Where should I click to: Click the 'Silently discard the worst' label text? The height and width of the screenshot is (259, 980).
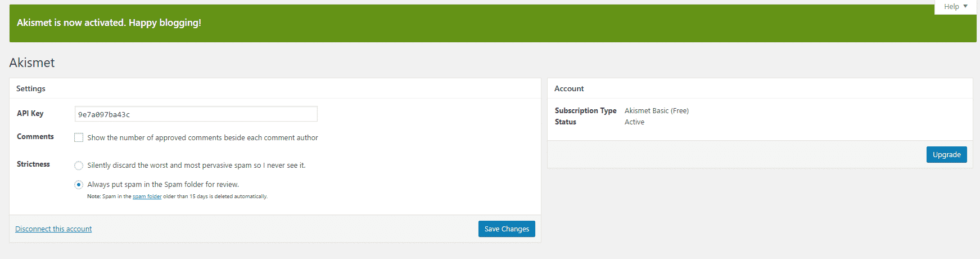pyautogui.click(x=196, y=166)
